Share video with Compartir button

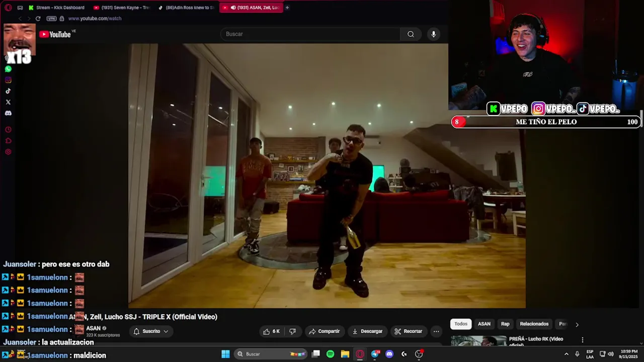(x=325, y=331)
